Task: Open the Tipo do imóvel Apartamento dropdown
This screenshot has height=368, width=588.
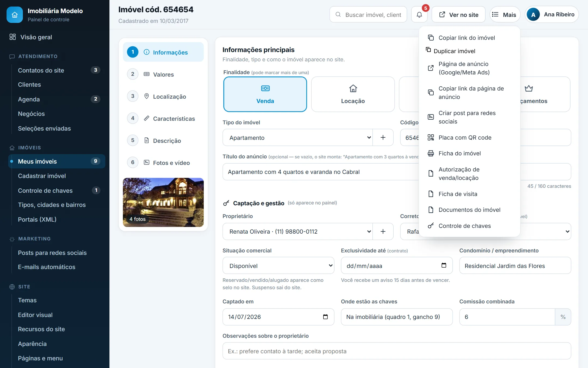Action: point(298,138)
